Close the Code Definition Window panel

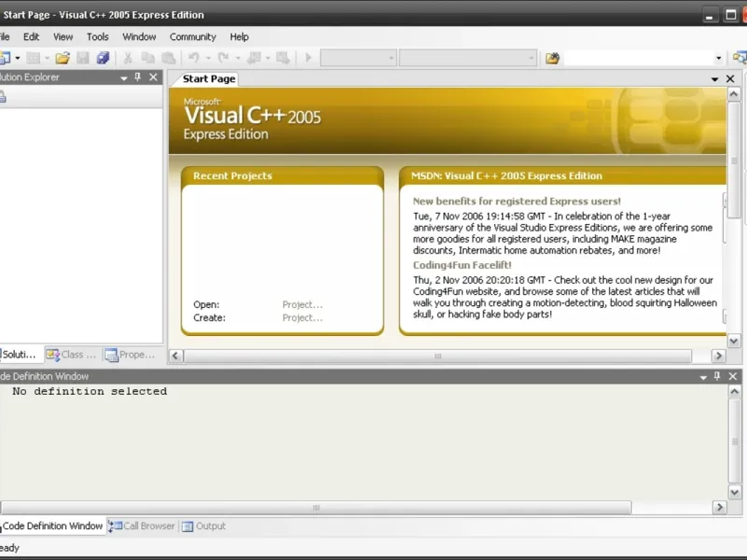(x=733, y=376)
